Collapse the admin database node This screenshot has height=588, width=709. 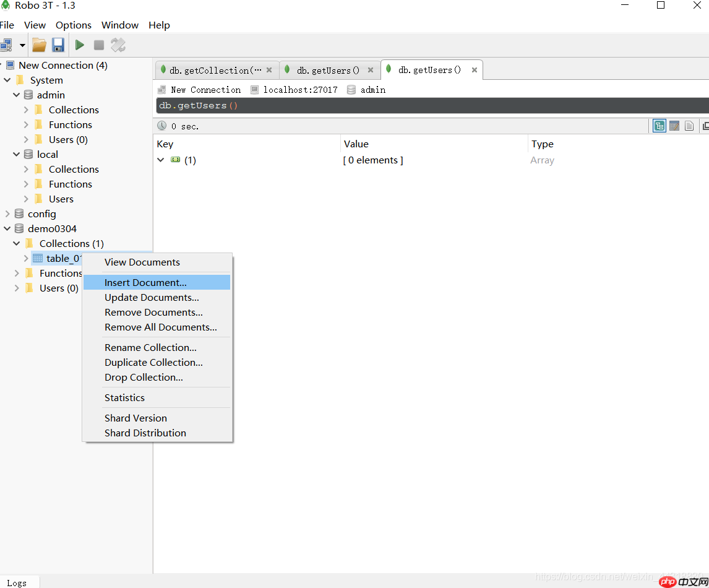coord(17,95)
